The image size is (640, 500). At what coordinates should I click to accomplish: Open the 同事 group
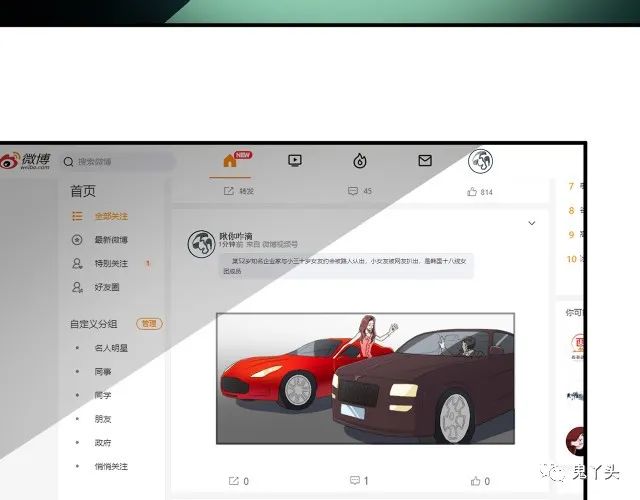coord(103,371)
